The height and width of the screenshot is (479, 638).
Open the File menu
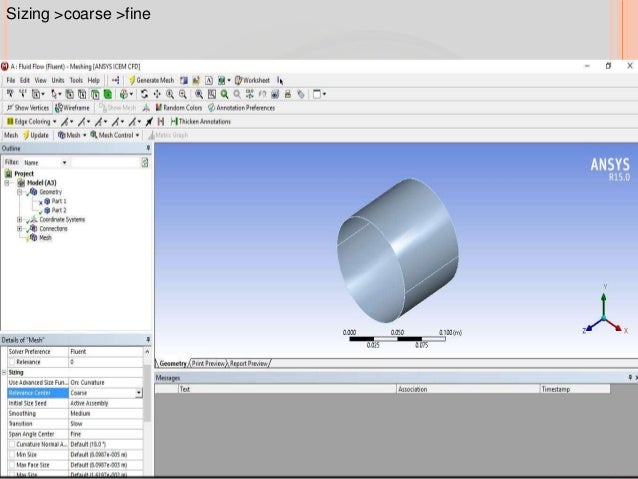tap(11, 80)
